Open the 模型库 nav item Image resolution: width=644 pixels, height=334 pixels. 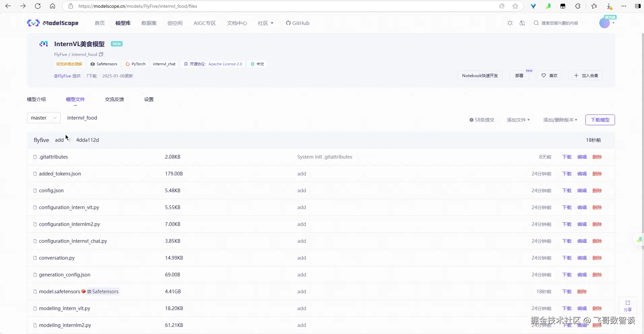123,23
